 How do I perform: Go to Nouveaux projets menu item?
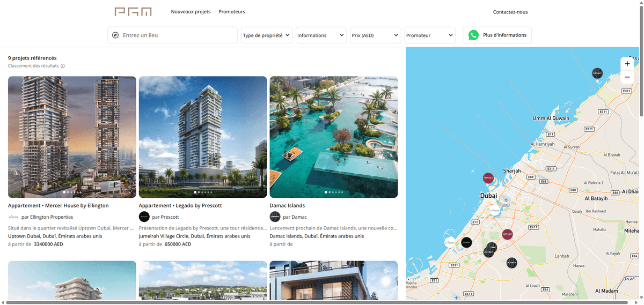tap(191, 12)
